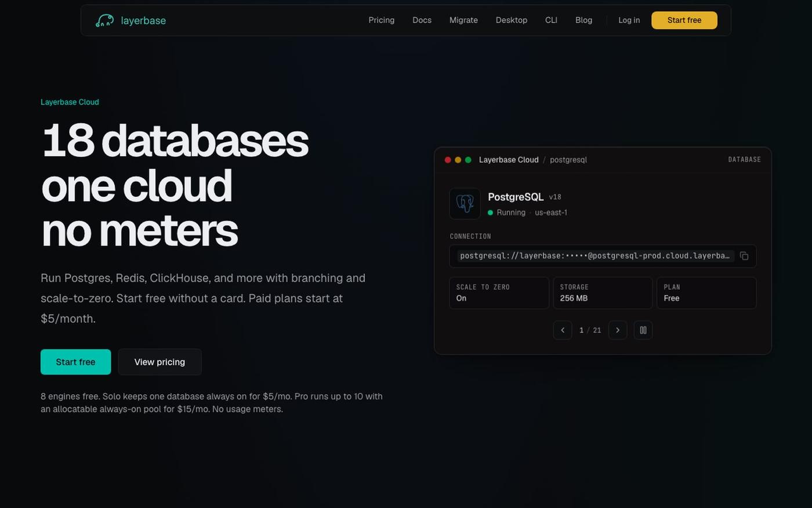Pause the database carousel
The image size is (812, 508).
point(643,330)
